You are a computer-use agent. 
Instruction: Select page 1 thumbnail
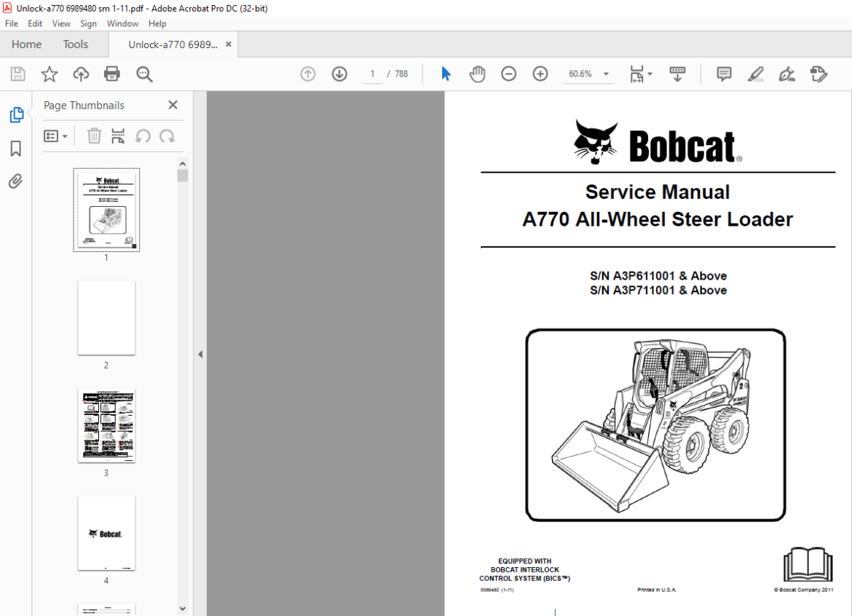[106, 210]
